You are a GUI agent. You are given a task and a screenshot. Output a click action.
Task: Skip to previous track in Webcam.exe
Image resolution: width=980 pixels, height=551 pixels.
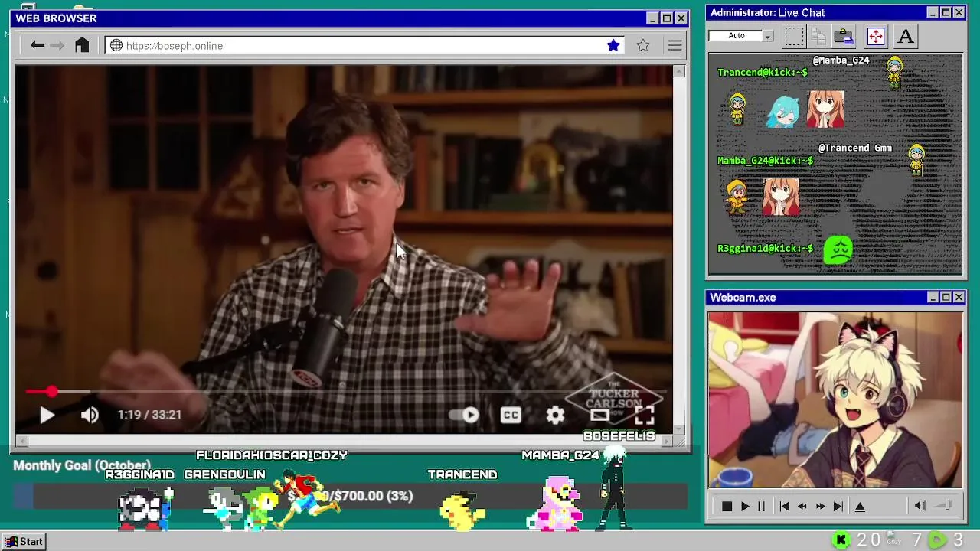tap(784, 506)
